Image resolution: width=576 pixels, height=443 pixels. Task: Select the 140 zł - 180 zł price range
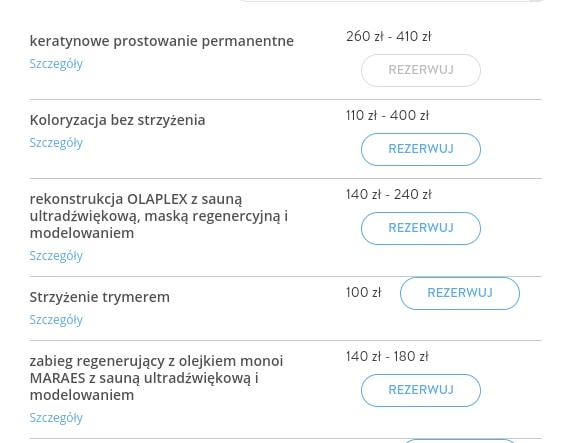click(x=387, y=356)
